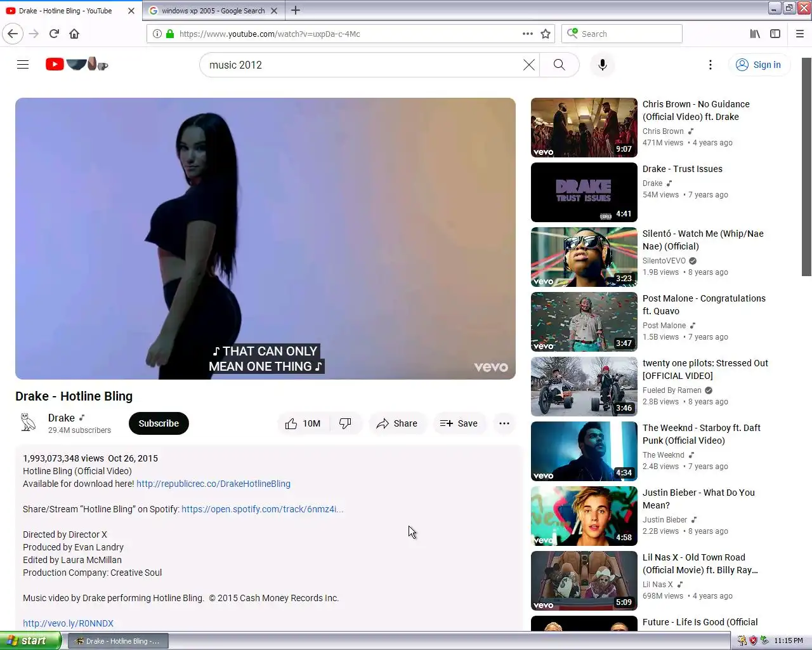This screenshot has height=650, width=812.
Task: Click Fueled By Ramen channel name
Action: click(x=672, y=390)
